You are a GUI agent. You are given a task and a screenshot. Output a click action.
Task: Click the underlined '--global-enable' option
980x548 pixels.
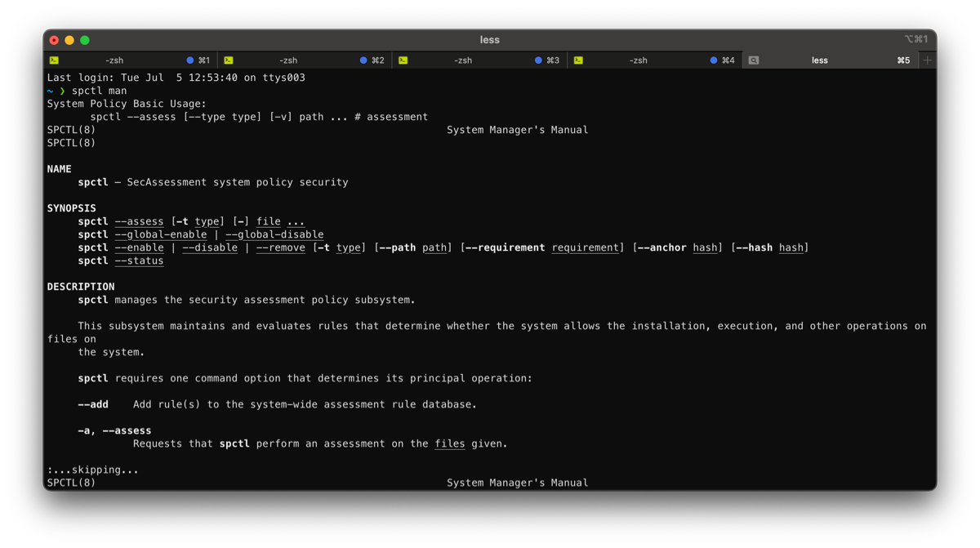point(161,234)
